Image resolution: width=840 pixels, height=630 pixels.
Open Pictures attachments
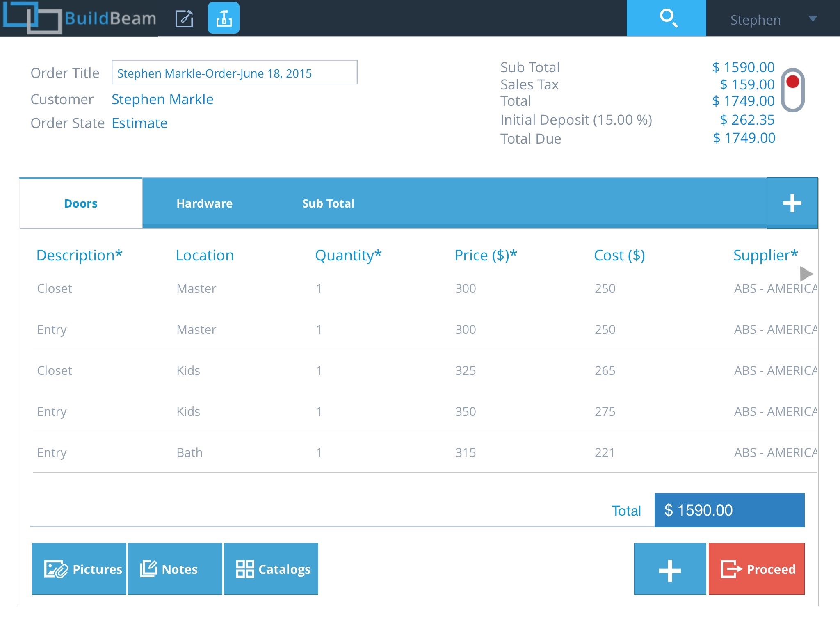click(79, 569)
